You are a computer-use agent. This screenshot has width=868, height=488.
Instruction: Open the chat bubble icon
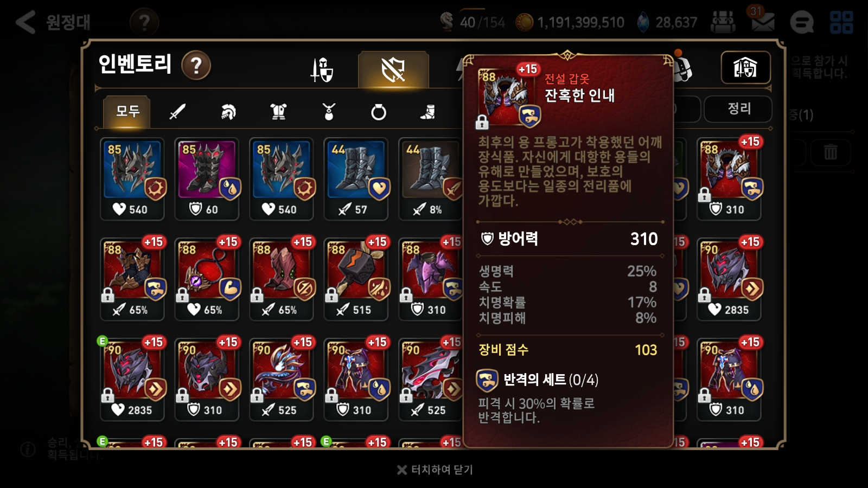click(801, 23)
